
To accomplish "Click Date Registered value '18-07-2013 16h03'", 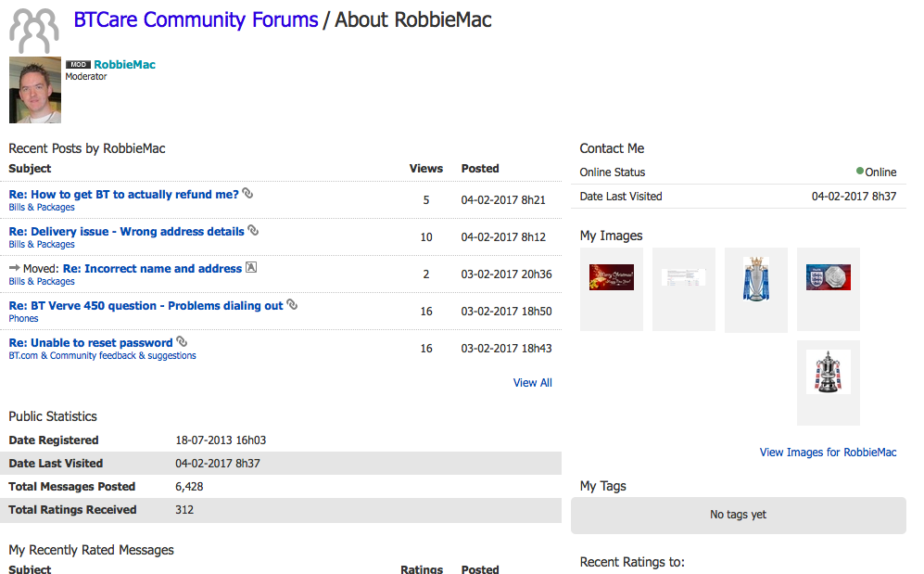I will pos(221,440).
